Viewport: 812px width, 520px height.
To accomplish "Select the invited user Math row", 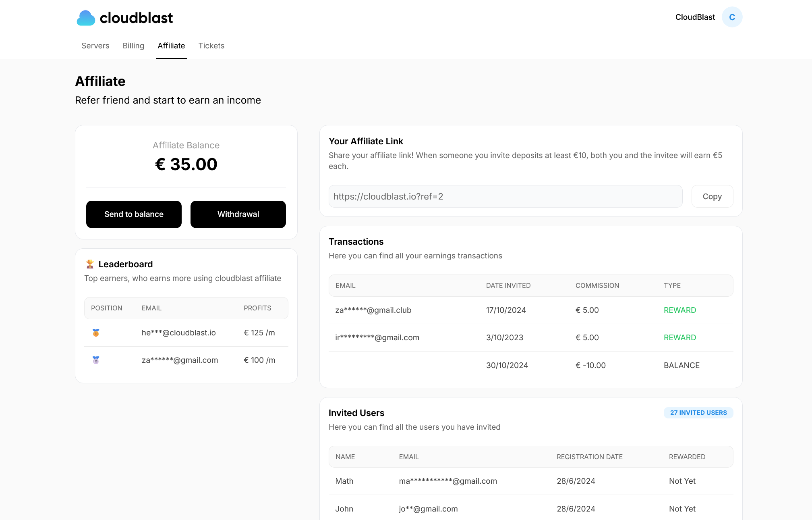I will pos(530,481).
